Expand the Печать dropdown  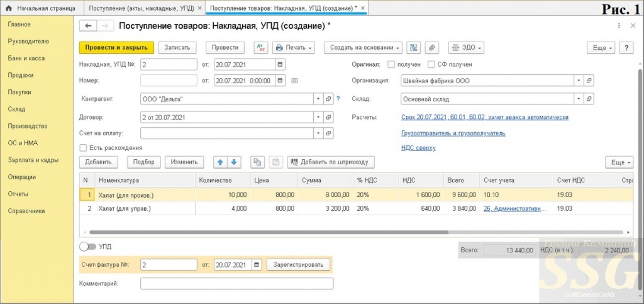coord(294,48)
